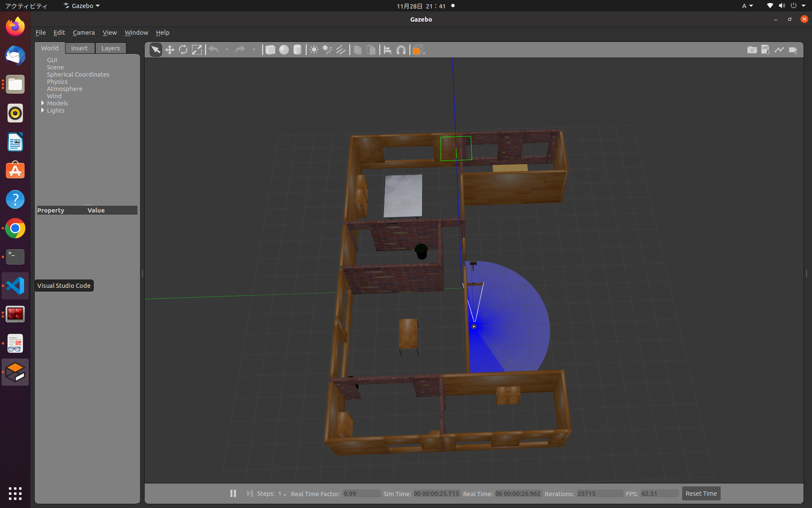Screen dimensions: 812x508
Task: Open the Window menu
Action: pyautogui.click(x=136, y=33)
